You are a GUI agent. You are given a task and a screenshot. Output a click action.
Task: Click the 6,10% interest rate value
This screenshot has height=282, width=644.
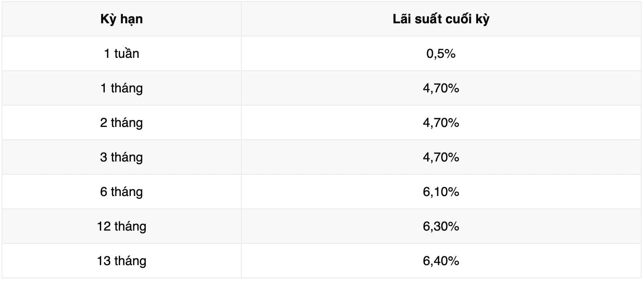(441, 192)
